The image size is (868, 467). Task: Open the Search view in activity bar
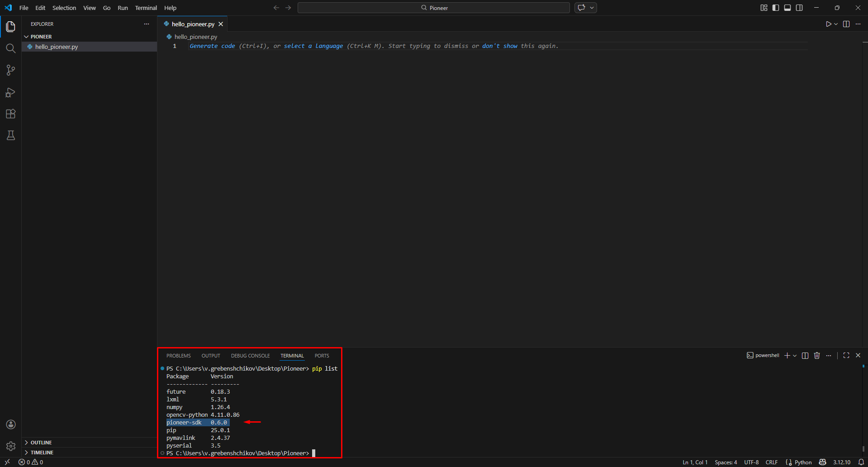tap(11, 48)
